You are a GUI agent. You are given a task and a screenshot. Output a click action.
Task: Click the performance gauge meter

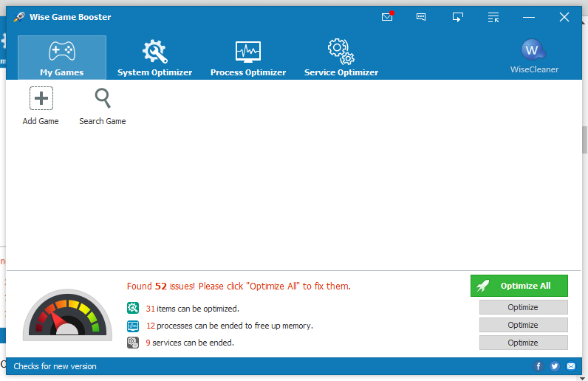(x=66, y=316)
